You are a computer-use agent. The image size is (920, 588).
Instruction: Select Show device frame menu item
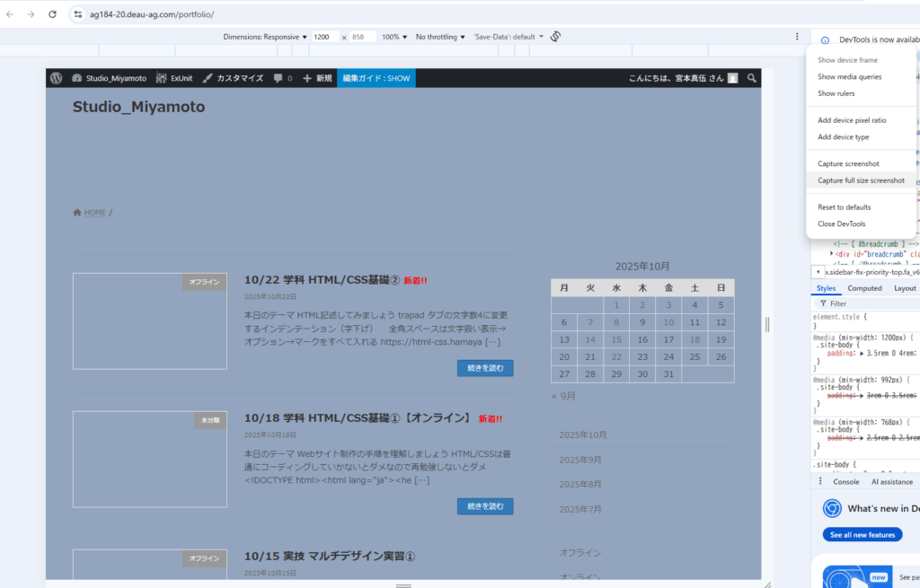coord(847,60)
